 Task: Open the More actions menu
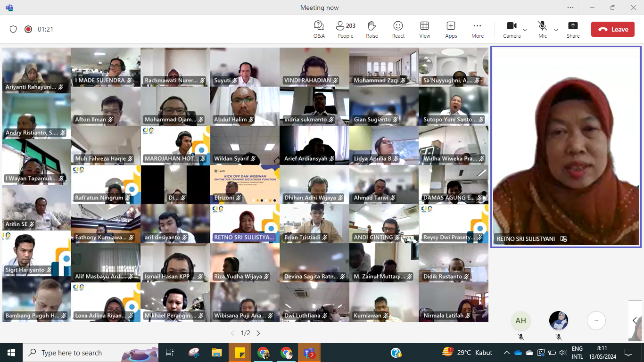tap(477, 29)
